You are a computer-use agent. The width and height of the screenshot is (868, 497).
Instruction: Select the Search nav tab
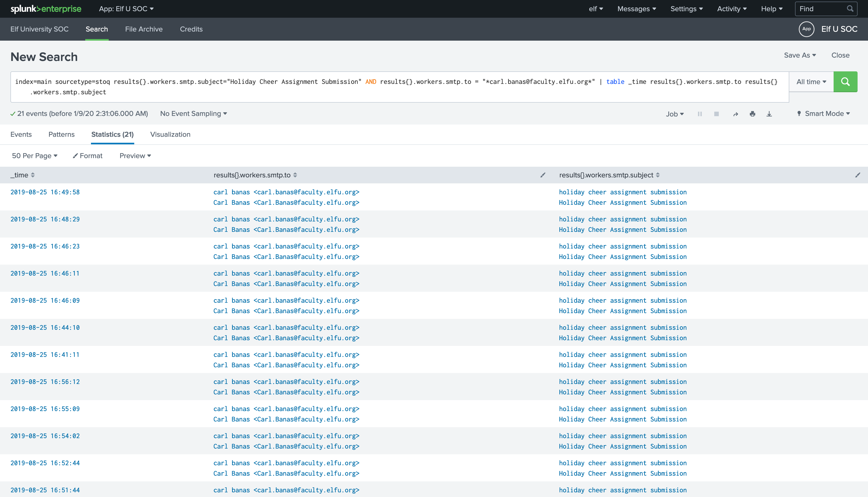(x=97, y=29)
